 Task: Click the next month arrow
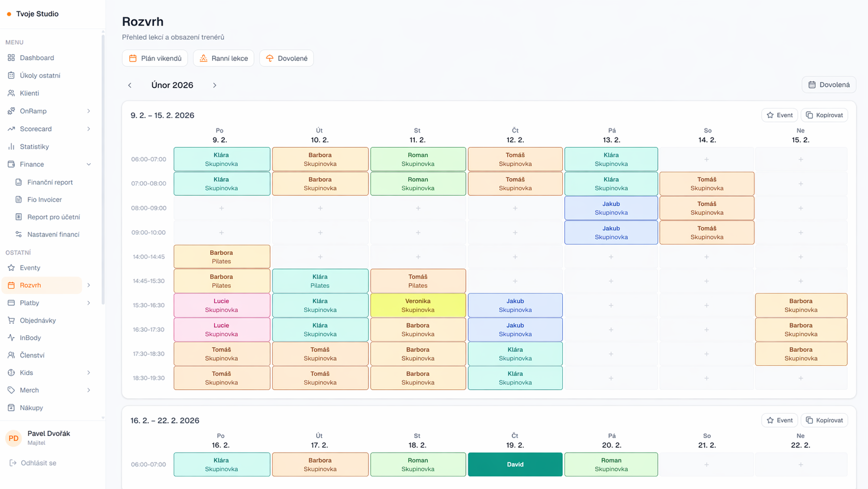214,85
